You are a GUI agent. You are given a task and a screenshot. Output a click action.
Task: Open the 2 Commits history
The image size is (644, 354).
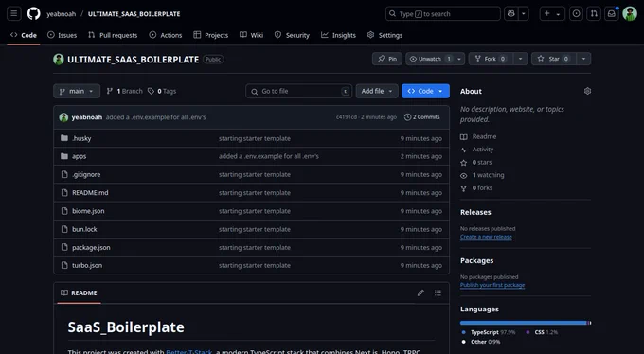(421, 117)
